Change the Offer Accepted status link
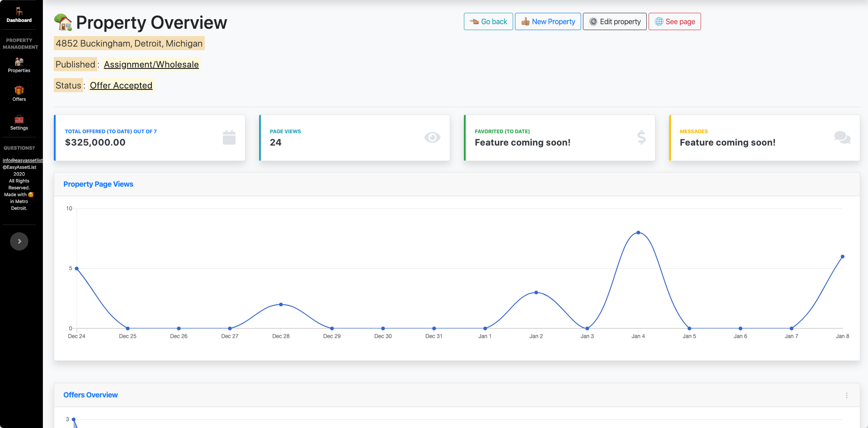The height and width of the screenshot is (428, 868). 121,85
